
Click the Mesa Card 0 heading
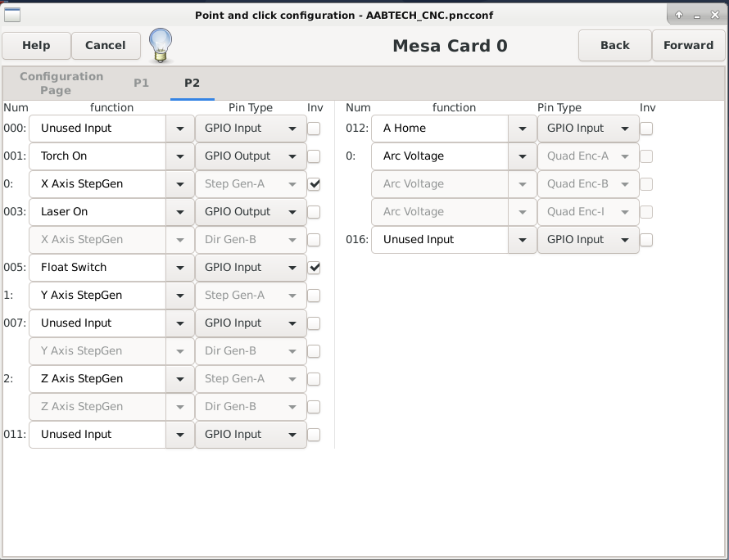[450, 46]
